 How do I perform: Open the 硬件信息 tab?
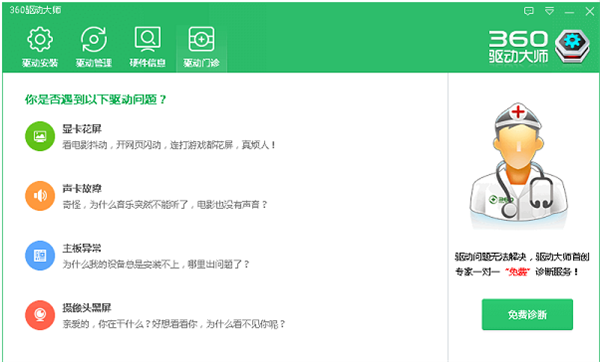(x=147, y=47)
